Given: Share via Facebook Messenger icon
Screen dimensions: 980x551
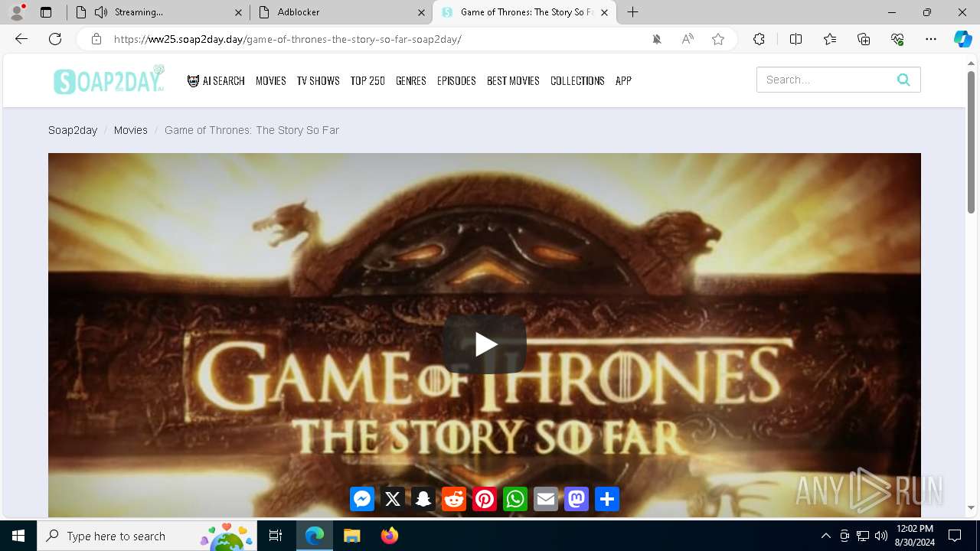Looking at the screenshot, I should [362, 499].
